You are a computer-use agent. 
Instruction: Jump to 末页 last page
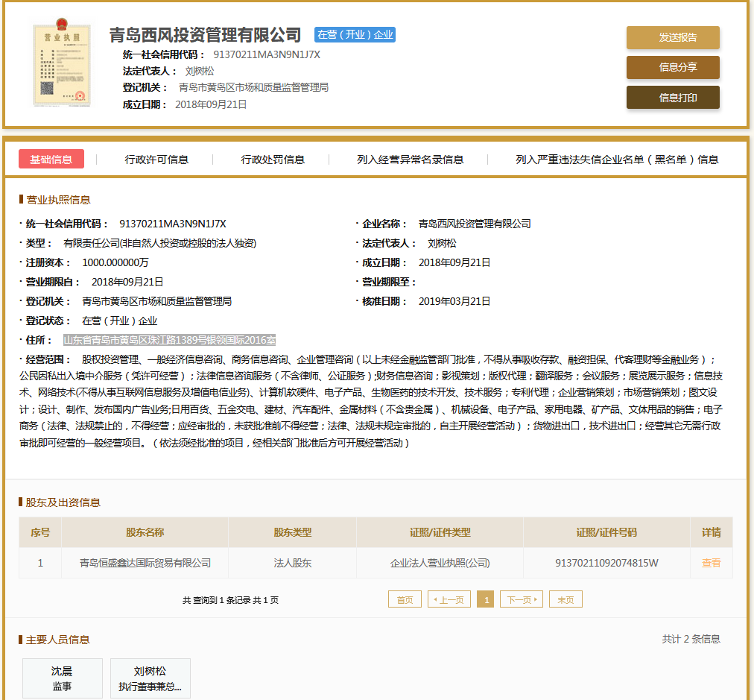(x=565, y=599)
